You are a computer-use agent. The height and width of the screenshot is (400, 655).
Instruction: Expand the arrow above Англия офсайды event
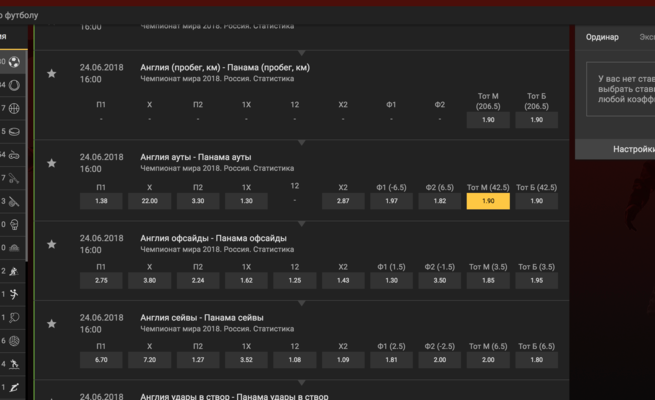point(303,222)
